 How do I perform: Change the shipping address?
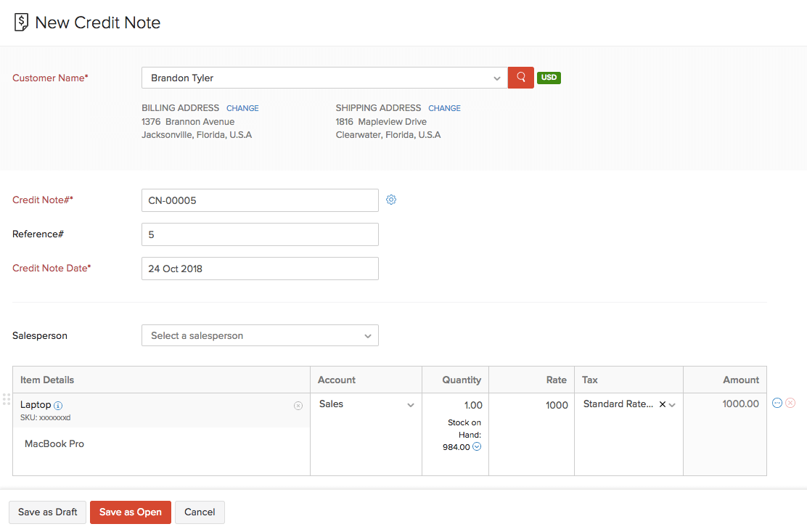click(x=444, y=108)
